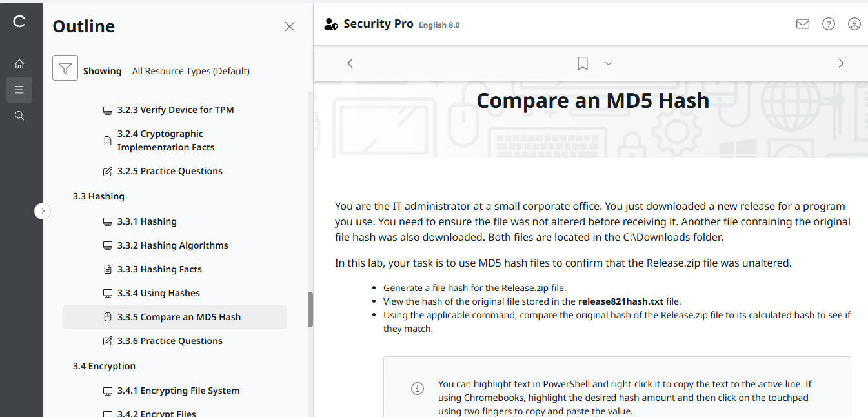
Task: Open help with the question mark icon
Action: [828, 23]
